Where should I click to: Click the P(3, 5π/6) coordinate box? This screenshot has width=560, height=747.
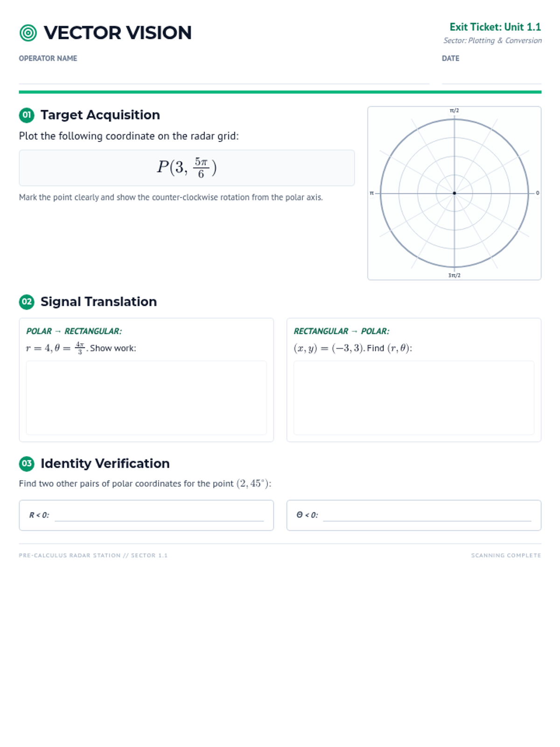coord(187,168)
